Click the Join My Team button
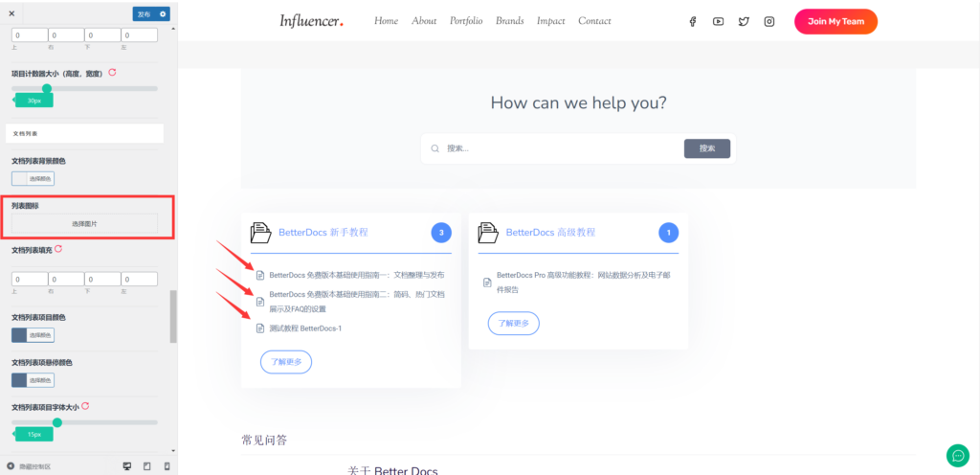Image resolution: width=980 pixels, height=475 pixels. [x=835, y=21]
